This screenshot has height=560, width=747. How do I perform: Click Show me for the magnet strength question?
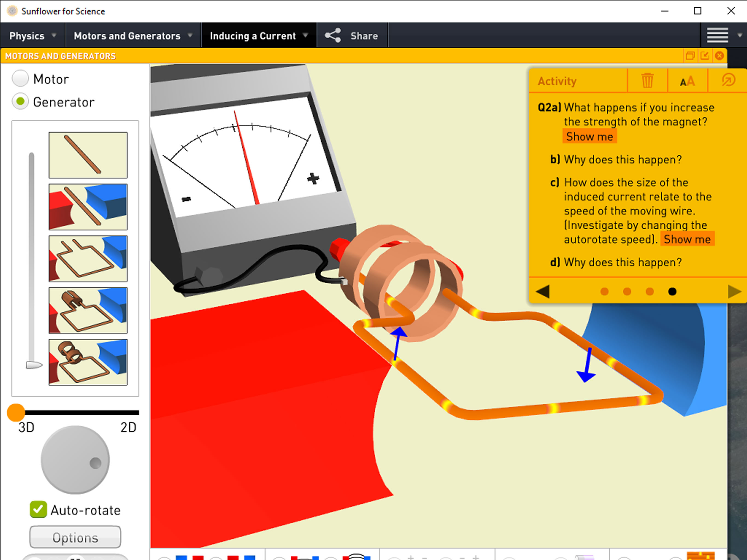(x=589, y=136)
